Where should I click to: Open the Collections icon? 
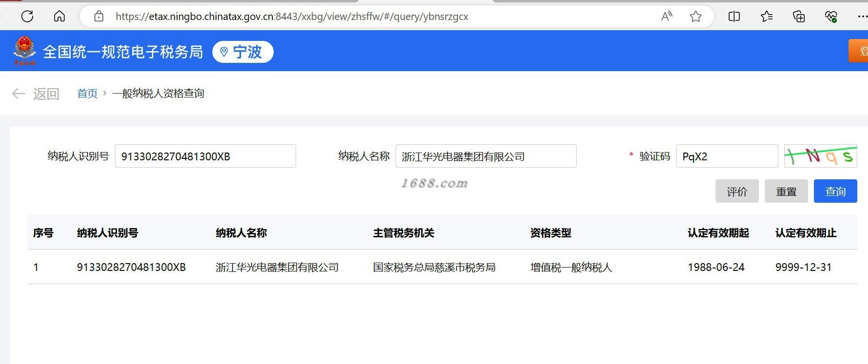[799, 17]
